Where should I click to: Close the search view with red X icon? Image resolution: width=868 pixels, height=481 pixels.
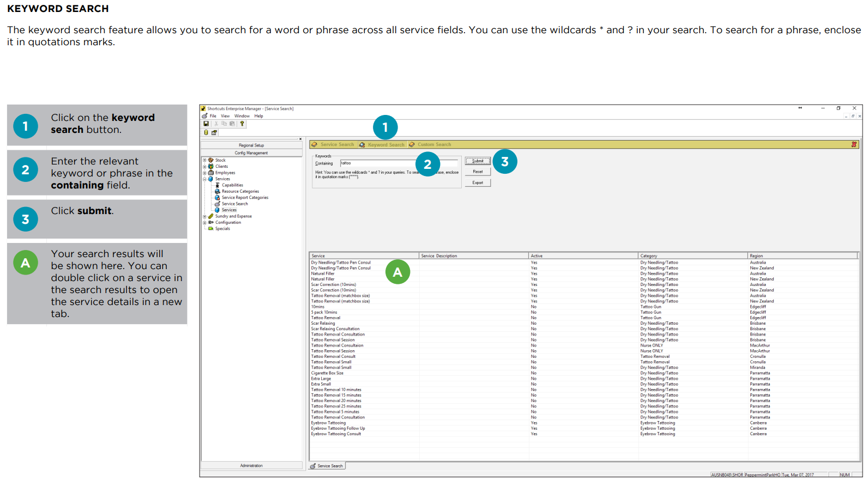(x=854, y=144)
